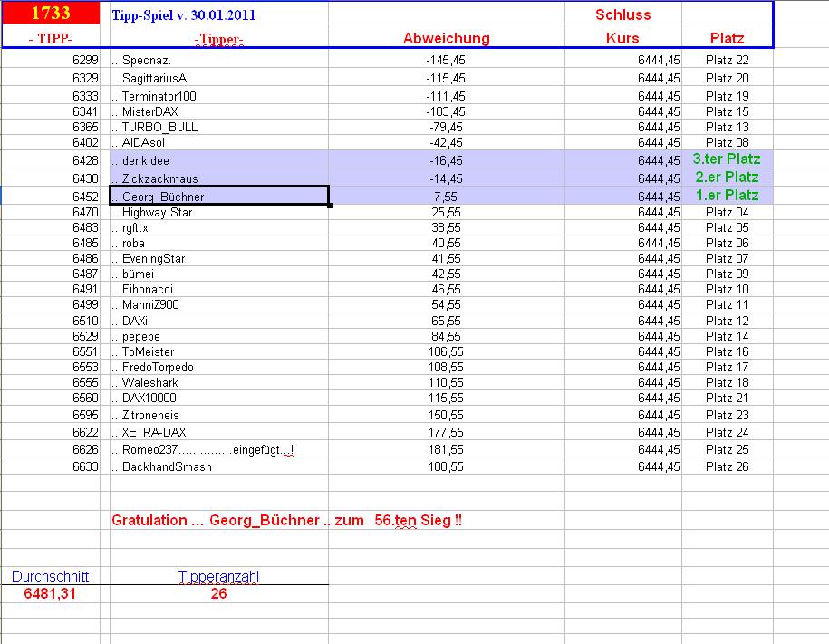Select the Waleshark cell
This screenshot has height=644, width=829.
click(219, 382)
